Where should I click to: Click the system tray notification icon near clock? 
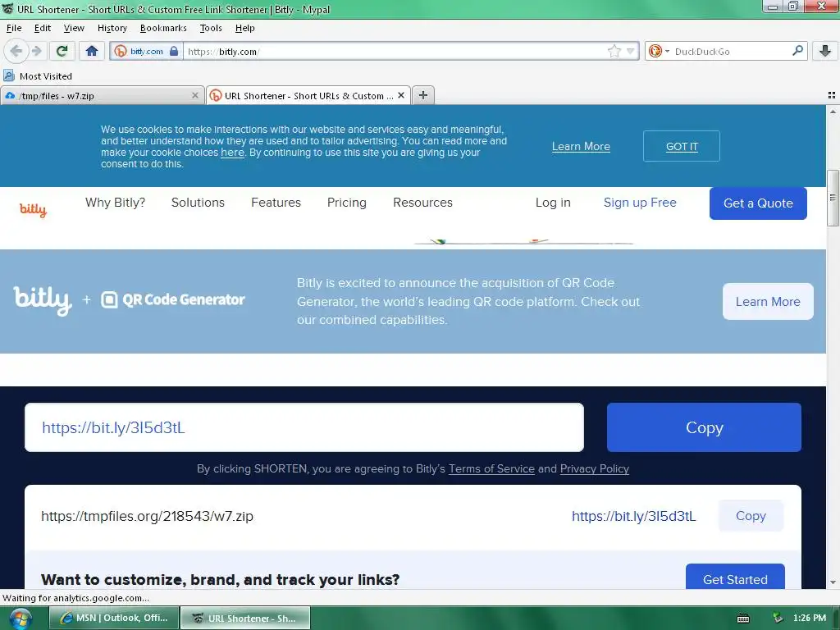[x=778, y=619]
